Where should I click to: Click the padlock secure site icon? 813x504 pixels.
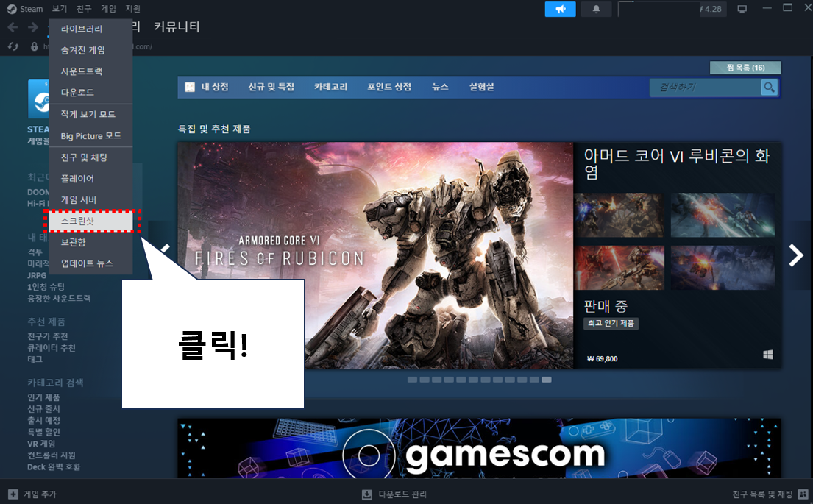pyautogui.click(x=35, y=46)
